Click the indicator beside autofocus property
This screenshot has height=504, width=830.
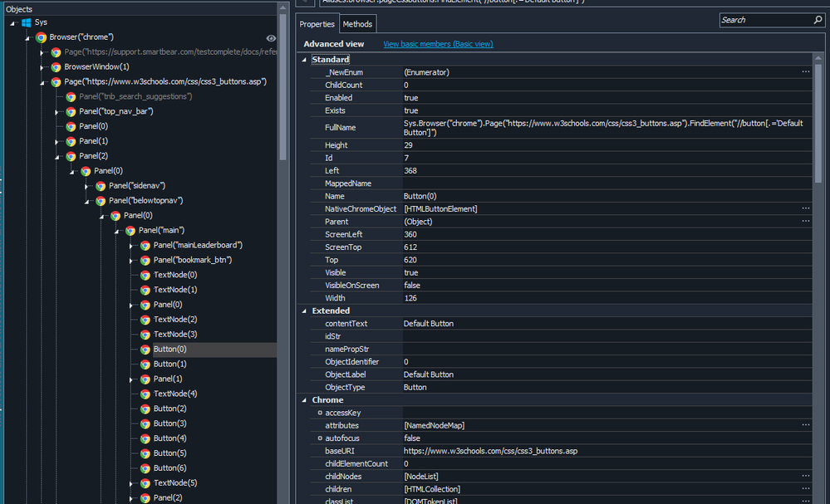click(x=320, y=438)
